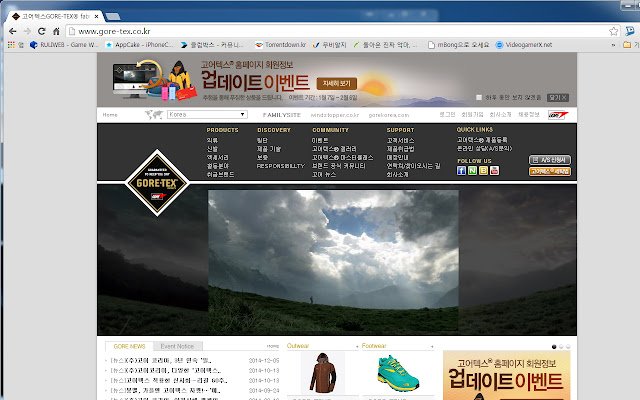Open the browser home page icon
This screenshot has height=400, width=640.
point(56,31)
